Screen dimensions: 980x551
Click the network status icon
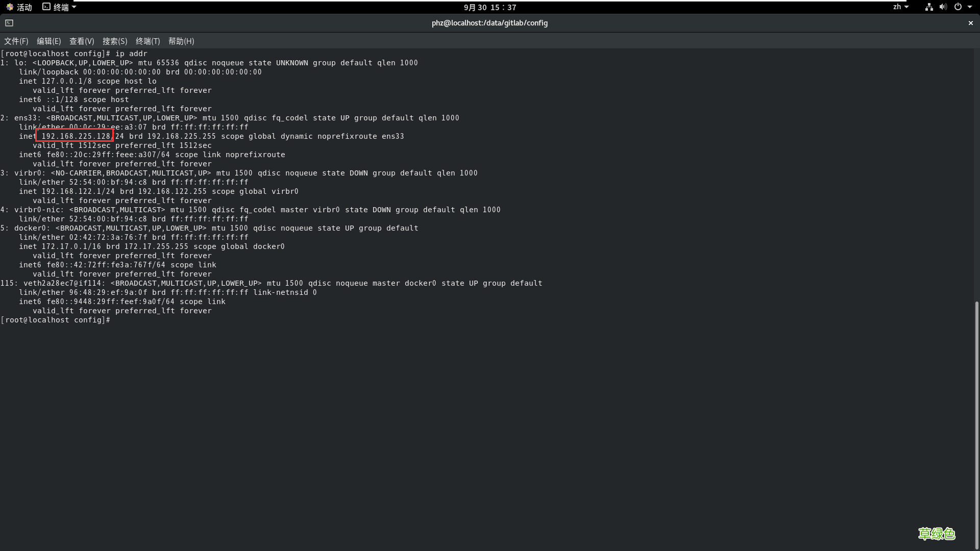point(929,7)
